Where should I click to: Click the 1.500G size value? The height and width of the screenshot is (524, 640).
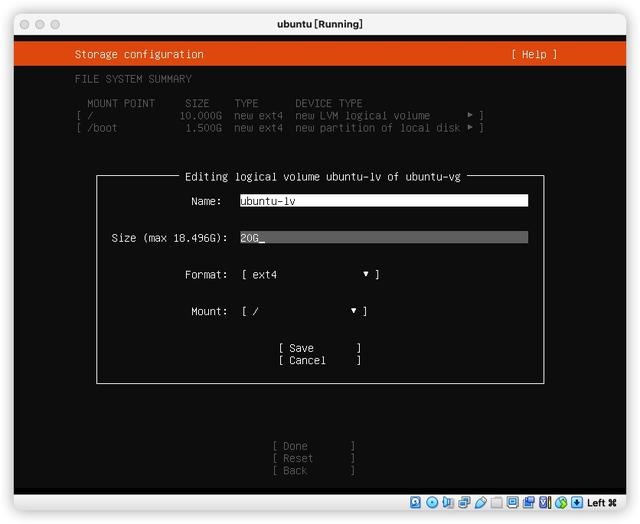pos(204,128)
